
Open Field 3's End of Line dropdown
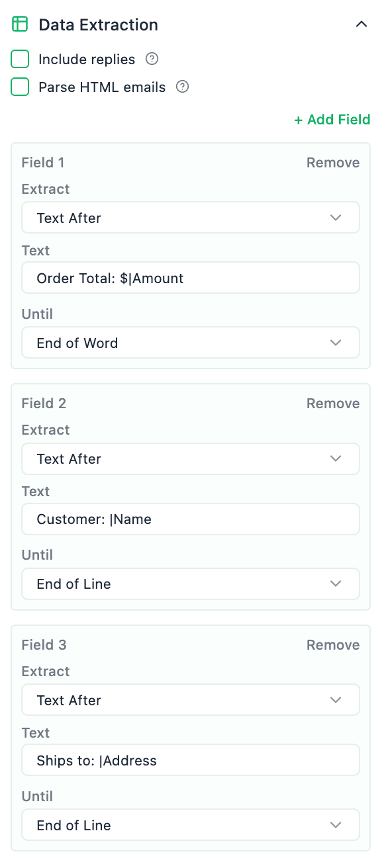(x=191, y=825)
